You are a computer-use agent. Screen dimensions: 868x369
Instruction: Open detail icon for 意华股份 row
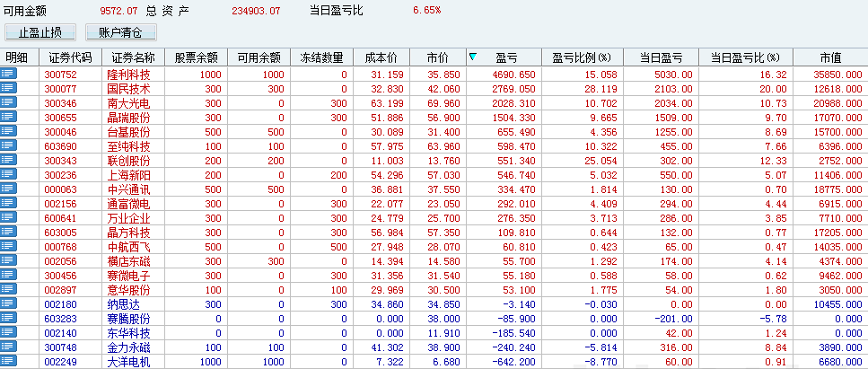(x=9, y=289)
